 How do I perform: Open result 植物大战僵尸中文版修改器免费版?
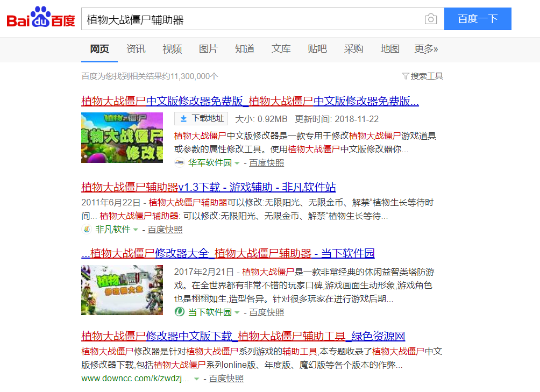[x=250, y=101]
